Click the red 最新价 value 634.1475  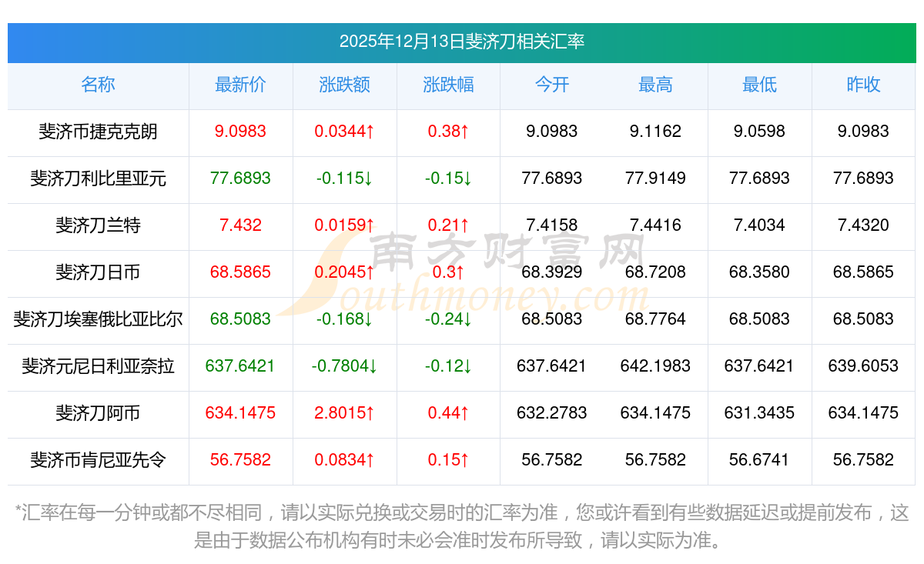(x=240, y=413)
